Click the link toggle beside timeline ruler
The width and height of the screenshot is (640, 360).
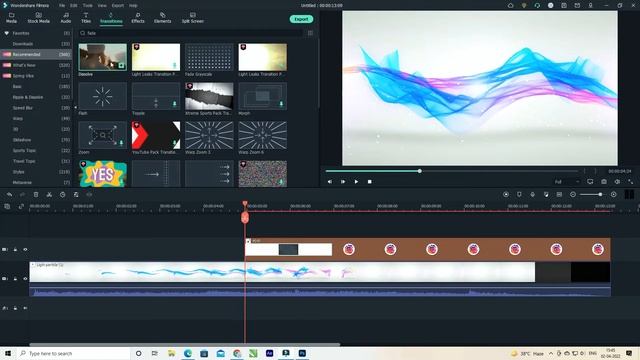[21, 207]
